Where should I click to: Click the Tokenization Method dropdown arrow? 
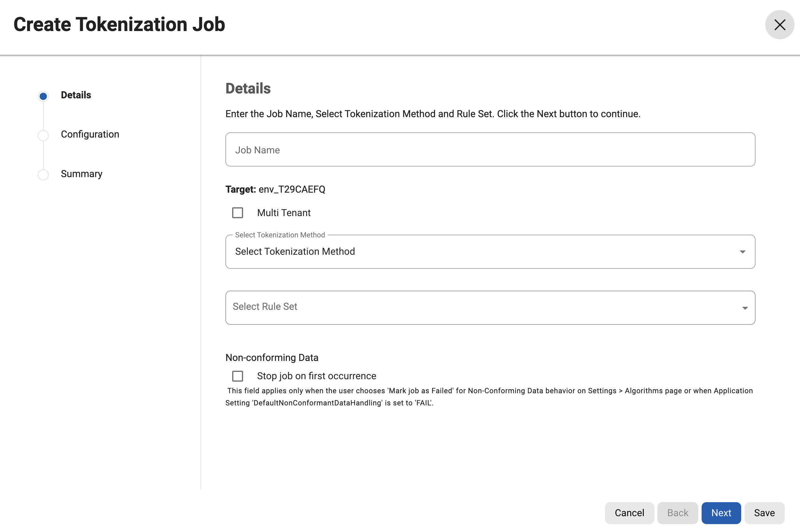[x=742, y=252]
